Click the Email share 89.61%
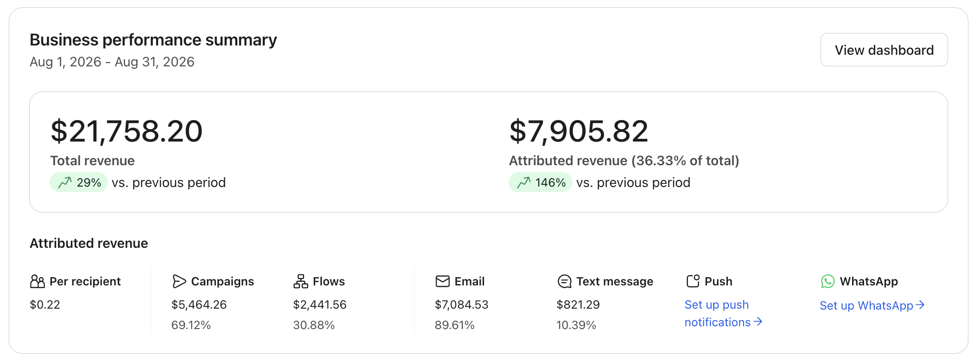This screenshot has width=980, height=362. point(455,325)
